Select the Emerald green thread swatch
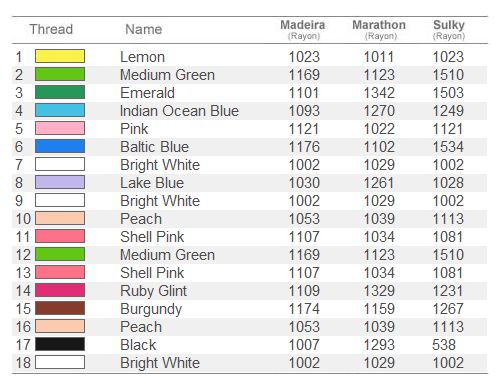500x384 pixels. pos(60,92)
